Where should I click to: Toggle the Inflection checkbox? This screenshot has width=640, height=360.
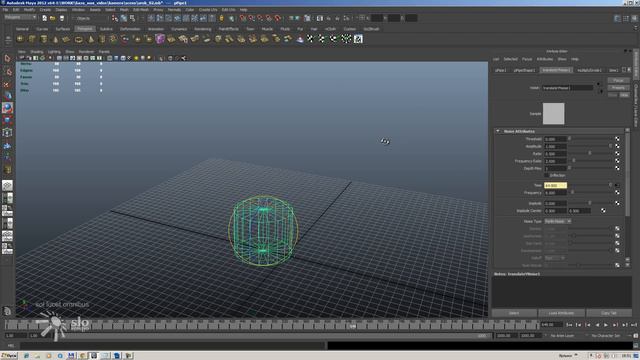pos(546,176)
